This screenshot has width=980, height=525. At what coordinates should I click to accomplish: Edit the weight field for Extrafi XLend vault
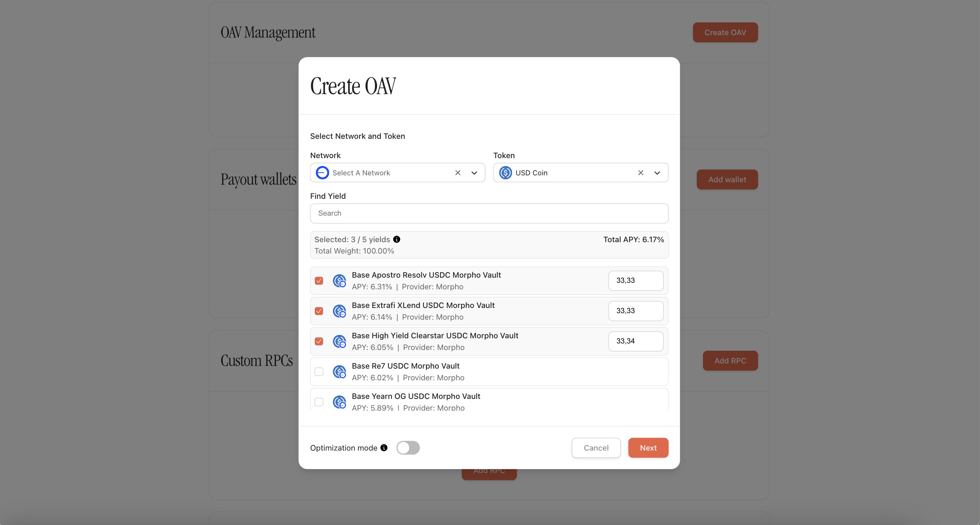[x=636, y=311]
